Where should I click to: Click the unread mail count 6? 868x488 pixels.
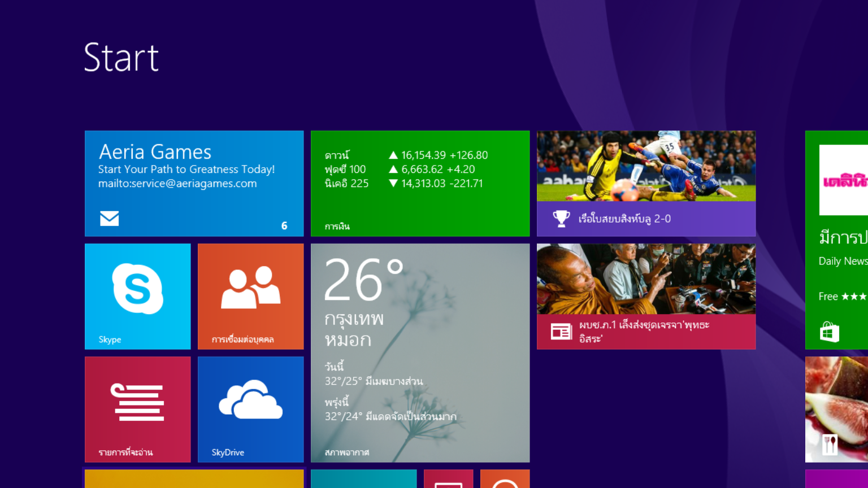pyautogui.click(x=284, y=226)
